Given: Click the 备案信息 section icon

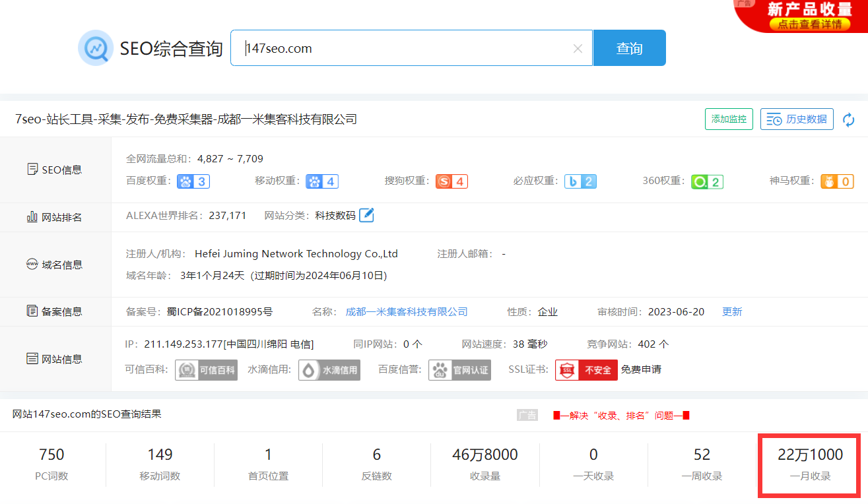Looking at the screenshot, I should 32,311.
